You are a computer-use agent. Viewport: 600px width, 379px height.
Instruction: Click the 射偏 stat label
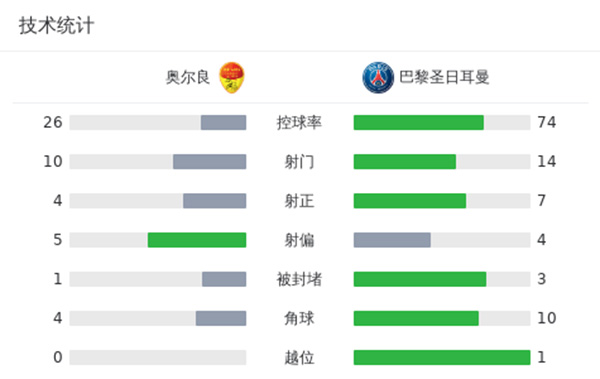coord(299,240)
